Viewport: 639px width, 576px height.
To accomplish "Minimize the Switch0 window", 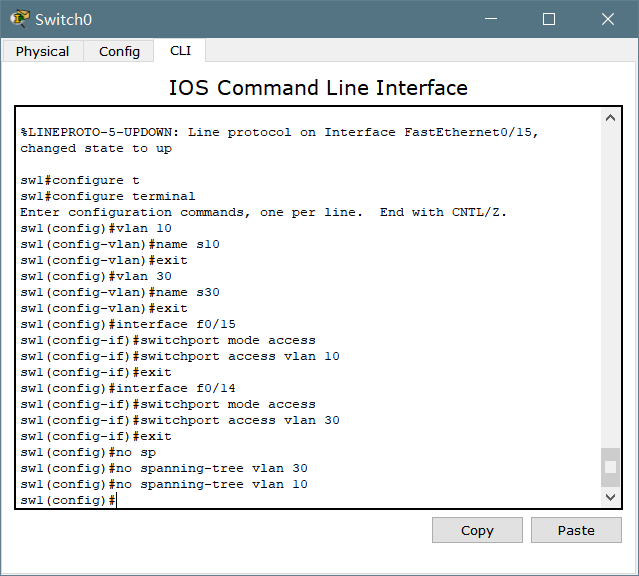I will click(x=489, y=19).
